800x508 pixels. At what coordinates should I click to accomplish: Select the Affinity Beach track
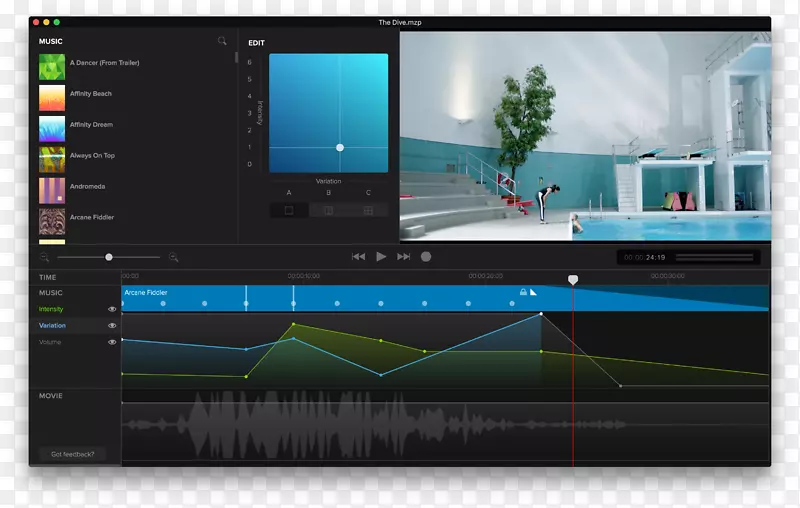90,94
